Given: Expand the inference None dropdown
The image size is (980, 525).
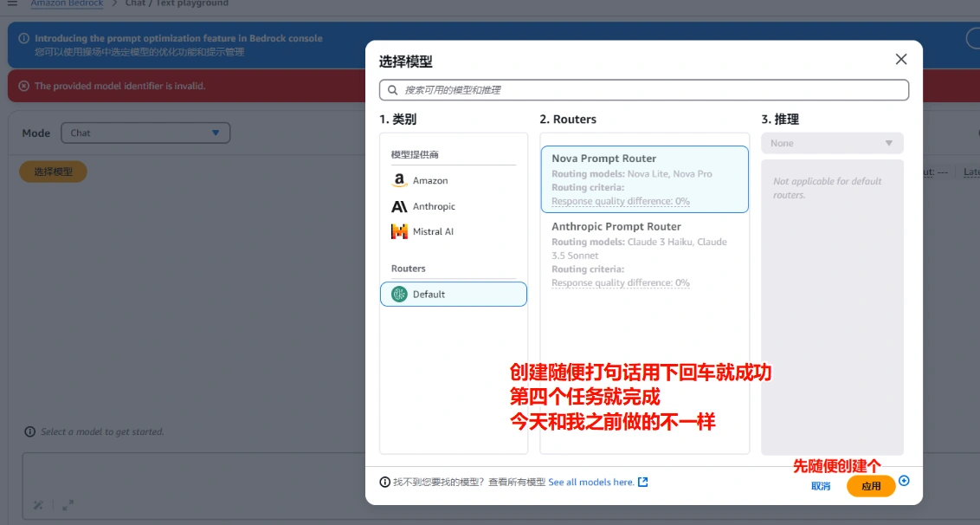Looking at the screenshot, I should point(831,143).
